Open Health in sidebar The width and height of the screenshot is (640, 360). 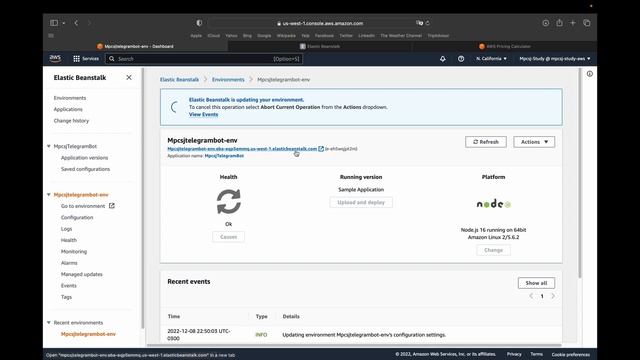tap(69, 240)
